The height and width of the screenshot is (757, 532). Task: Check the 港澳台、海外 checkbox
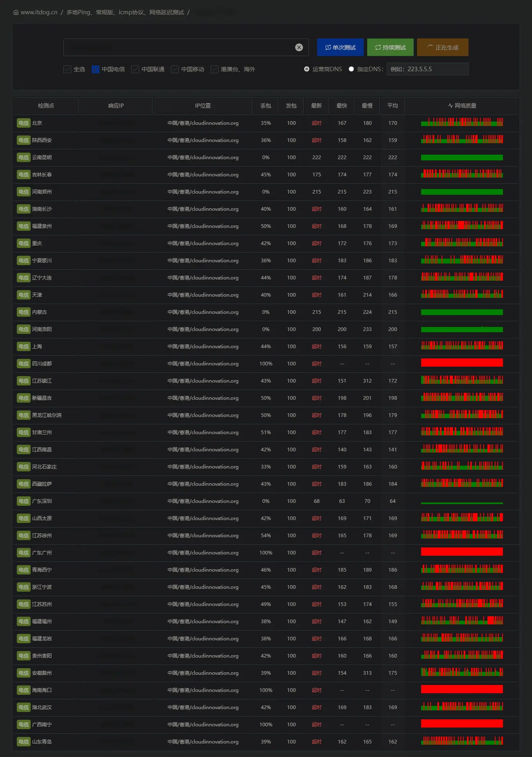(x=214, y=69)
